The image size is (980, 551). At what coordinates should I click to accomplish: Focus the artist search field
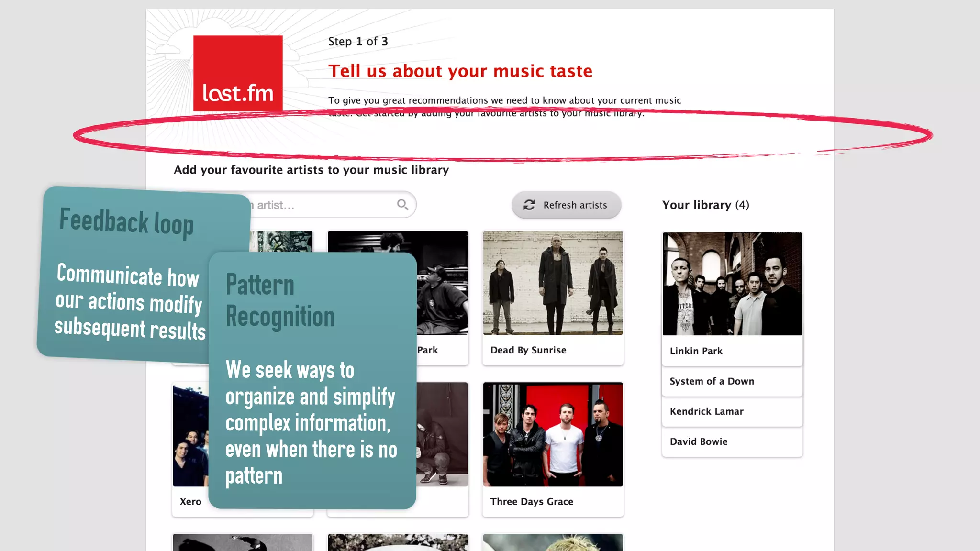325,205
